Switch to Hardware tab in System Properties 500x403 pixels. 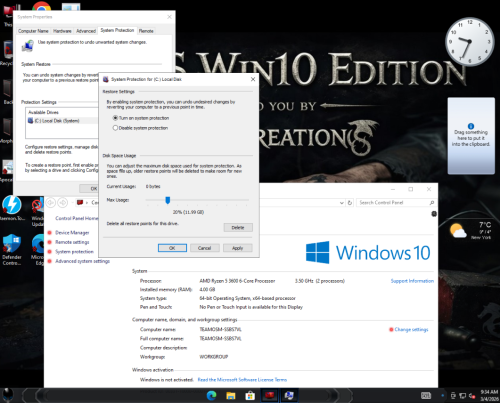click(62, 31)
